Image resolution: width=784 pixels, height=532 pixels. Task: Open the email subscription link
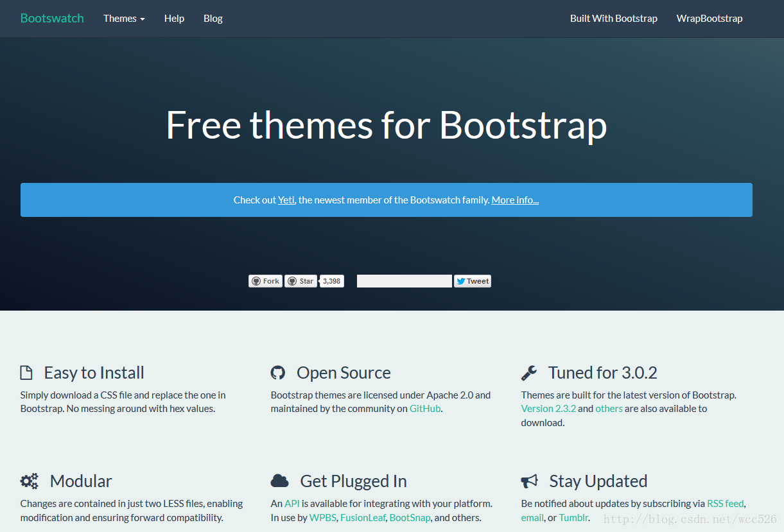pos(532,518)
